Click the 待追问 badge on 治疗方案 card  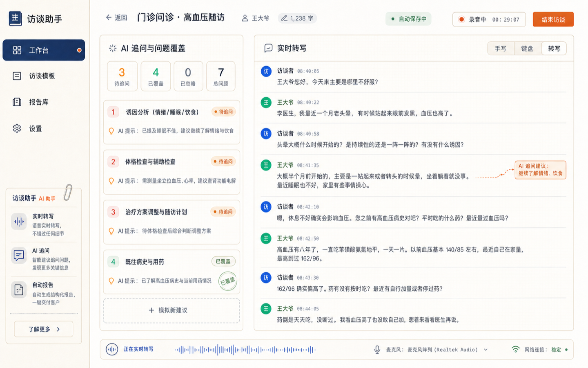click(224, 212)
